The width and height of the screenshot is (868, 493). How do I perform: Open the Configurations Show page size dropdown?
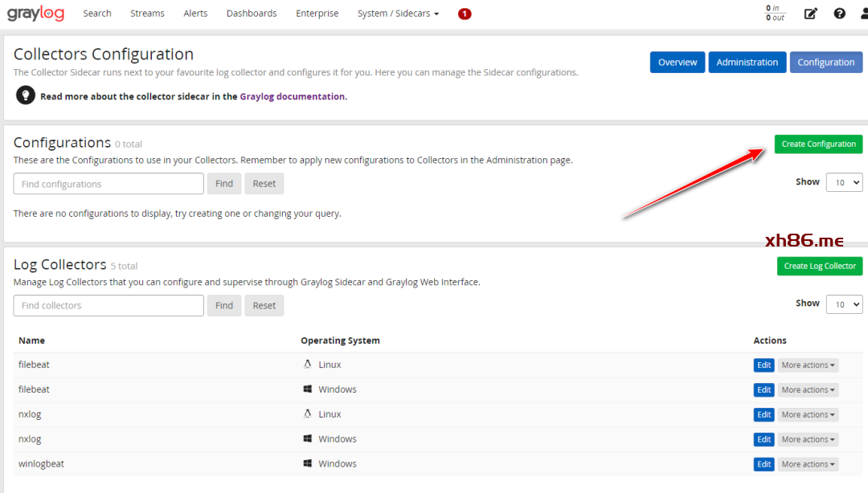coord(845,183)
